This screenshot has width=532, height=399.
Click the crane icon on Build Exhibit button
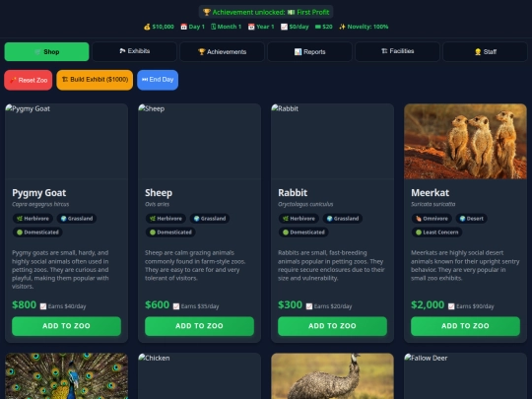coord(65,80)
